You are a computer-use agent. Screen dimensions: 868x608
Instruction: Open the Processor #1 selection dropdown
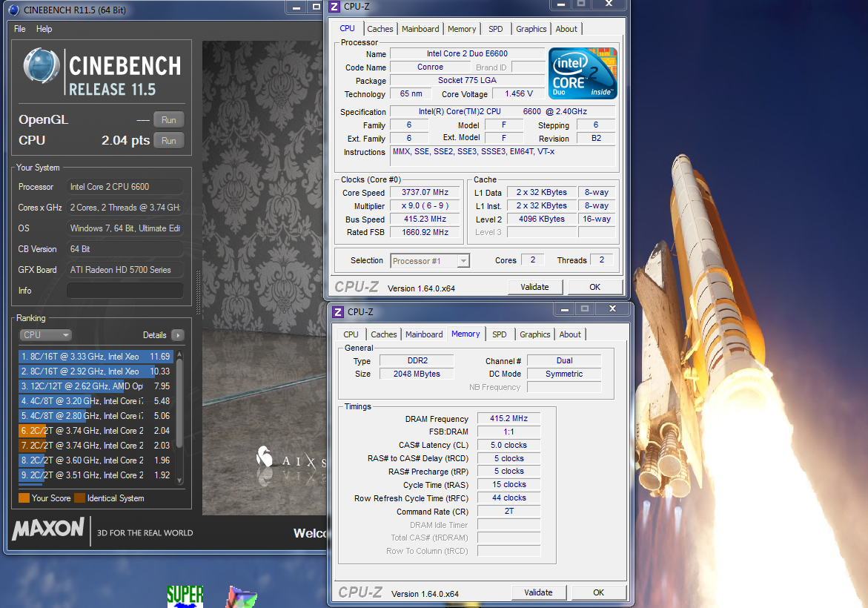(x=430, y=261)
